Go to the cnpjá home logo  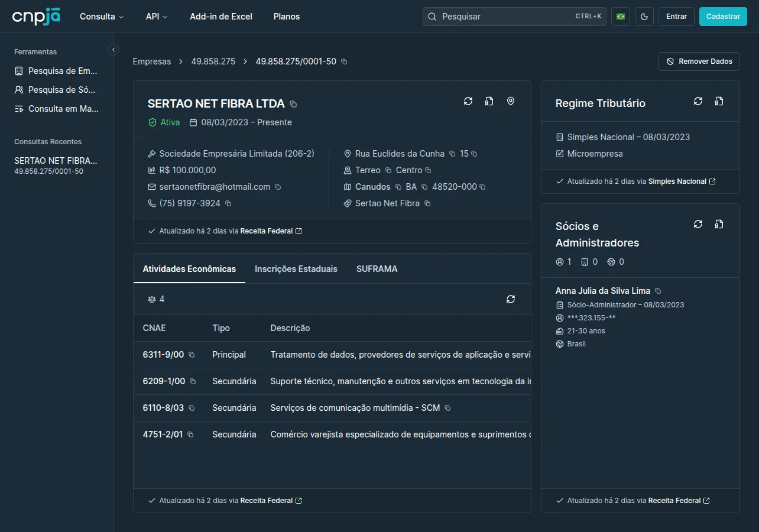pos(36,16)
